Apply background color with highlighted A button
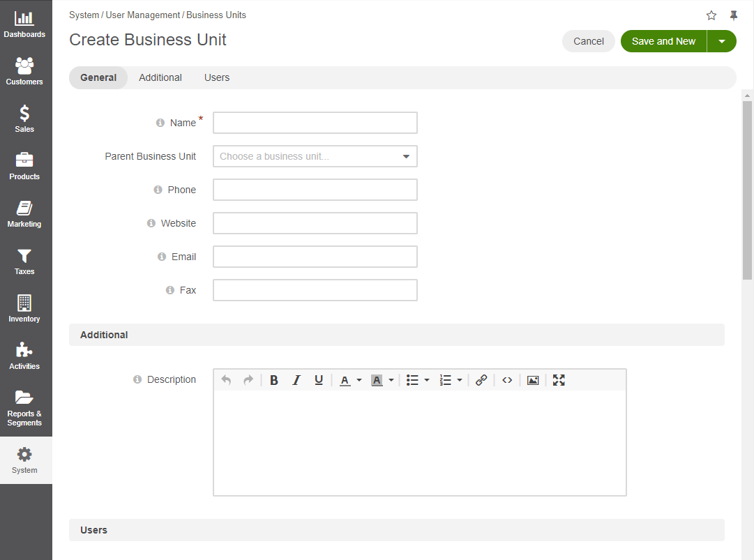 click(x=377, y=380)
